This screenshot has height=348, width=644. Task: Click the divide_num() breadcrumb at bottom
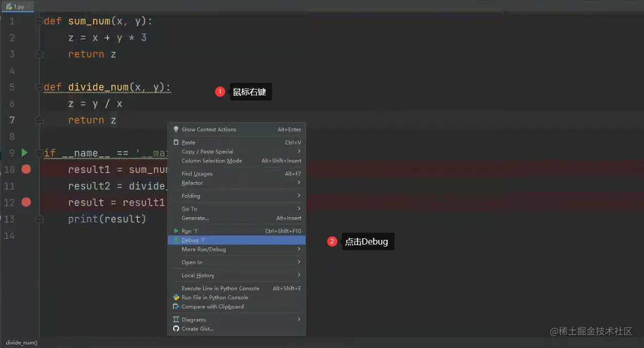[22, 342]
